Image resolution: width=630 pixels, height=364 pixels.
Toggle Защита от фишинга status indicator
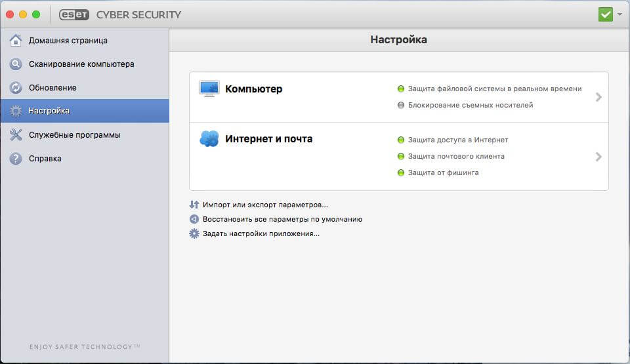tap(400, 172)
